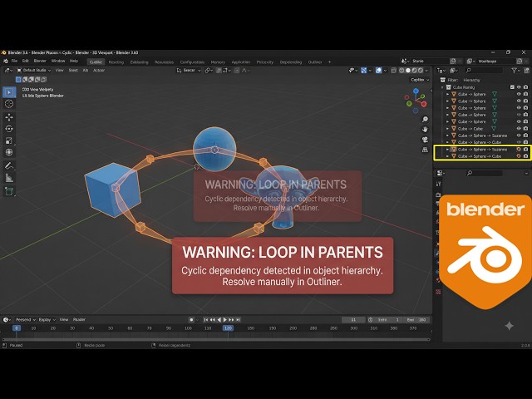Switch to the Application workspace tab
Viewport: 532px width, 399px height.
[241, 62]
